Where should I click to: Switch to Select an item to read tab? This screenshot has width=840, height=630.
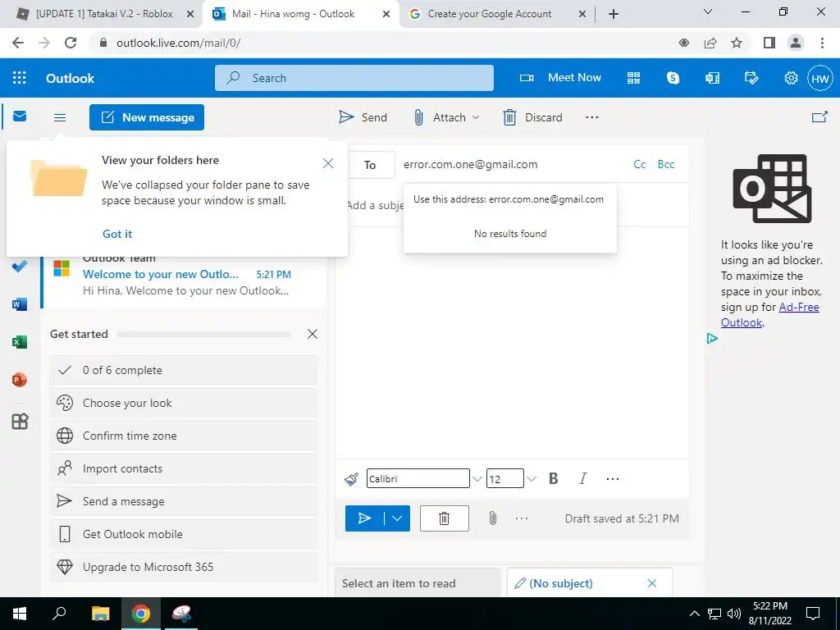418,583
